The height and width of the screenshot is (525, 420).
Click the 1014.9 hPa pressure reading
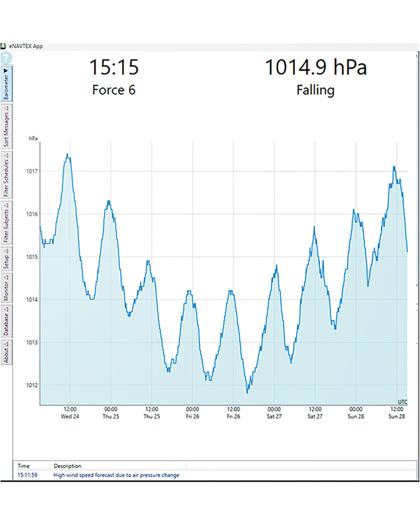[x=316, y=67]
